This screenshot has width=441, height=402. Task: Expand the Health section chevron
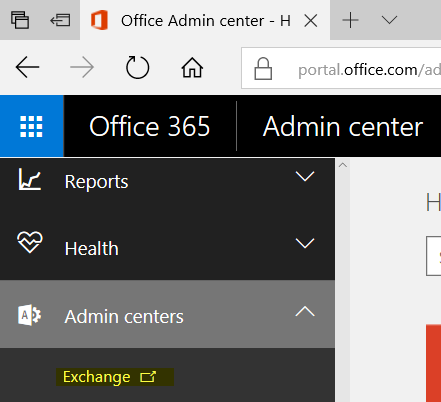[x=305, y=243]
